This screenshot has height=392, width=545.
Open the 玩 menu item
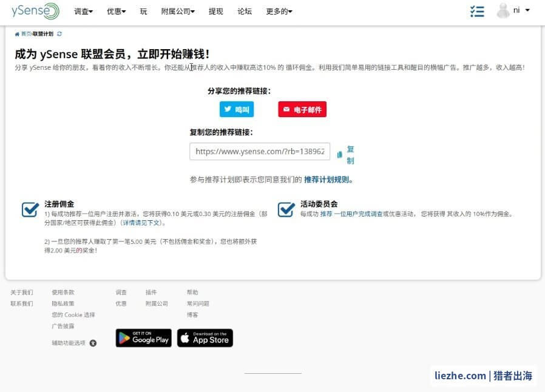(x=144, y=12)
